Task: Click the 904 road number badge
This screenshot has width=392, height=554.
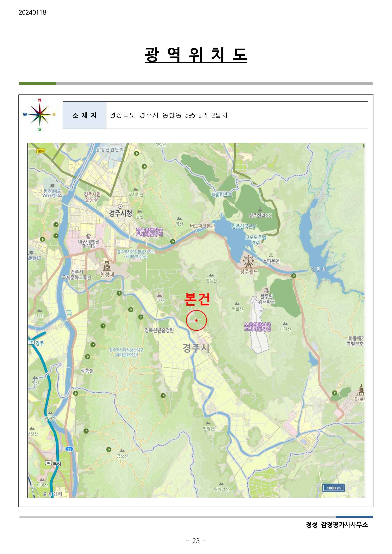Action: (x=41, y=151)
